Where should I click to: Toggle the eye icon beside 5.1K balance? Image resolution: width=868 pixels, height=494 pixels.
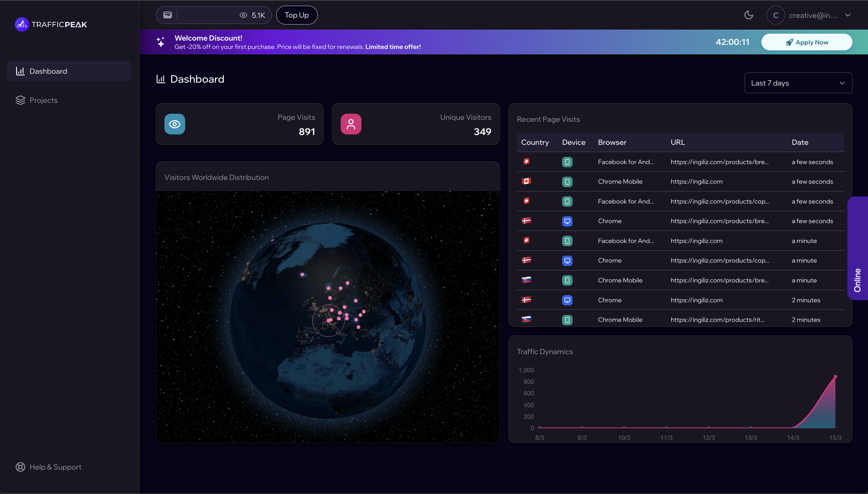point(243,15)
